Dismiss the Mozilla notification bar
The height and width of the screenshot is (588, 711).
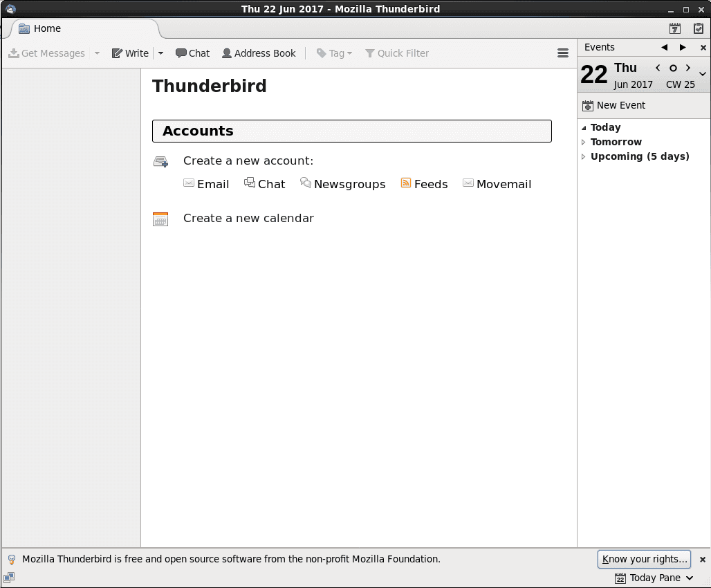click(703, 560)
